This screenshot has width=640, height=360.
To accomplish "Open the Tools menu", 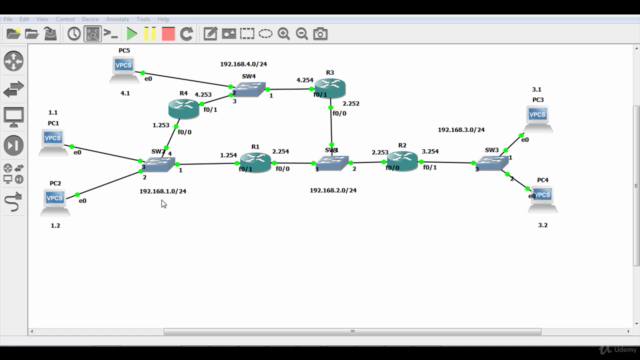I will click(x=143, y=19).
